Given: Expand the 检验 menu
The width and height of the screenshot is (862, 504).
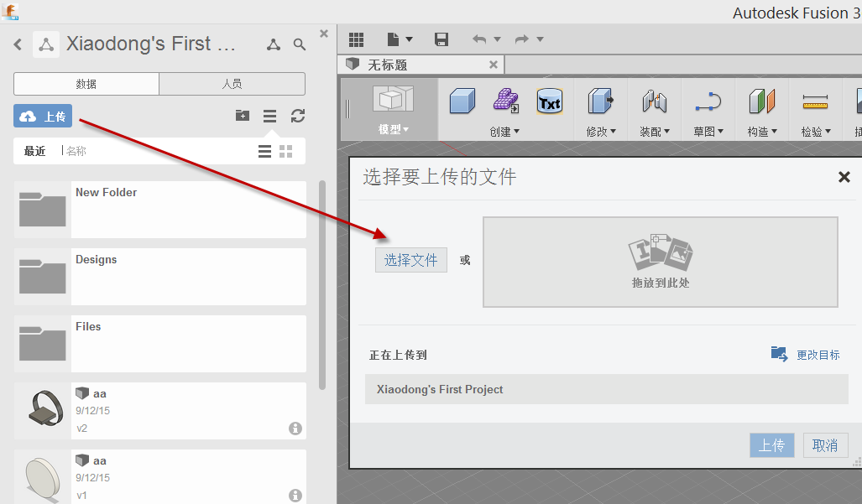Looking at the screenshot, I should pos(816,132).
